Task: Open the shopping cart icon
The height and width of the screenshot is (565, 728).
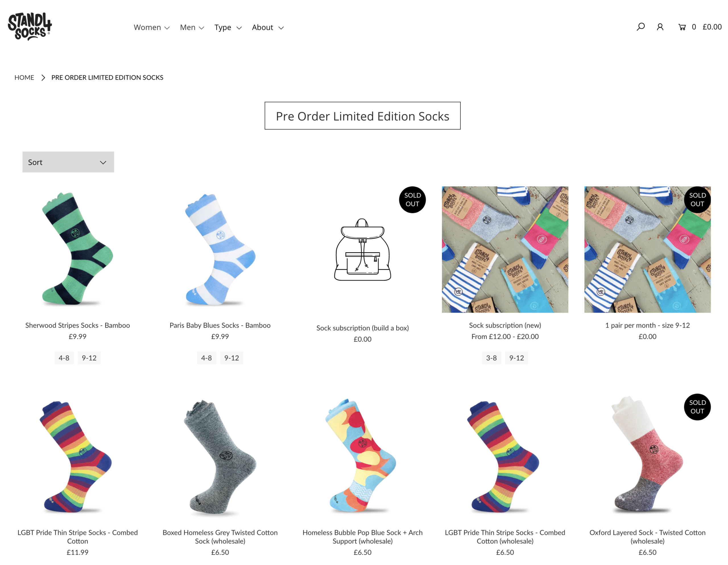Action: (x=682, y=27)
